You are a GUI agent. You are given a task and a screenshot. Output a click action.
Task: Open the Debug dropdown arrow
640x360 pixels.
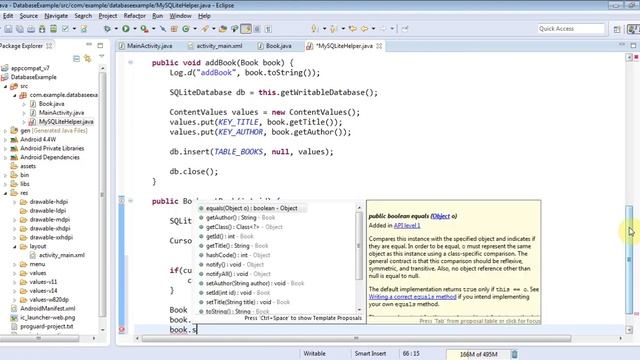116,29
